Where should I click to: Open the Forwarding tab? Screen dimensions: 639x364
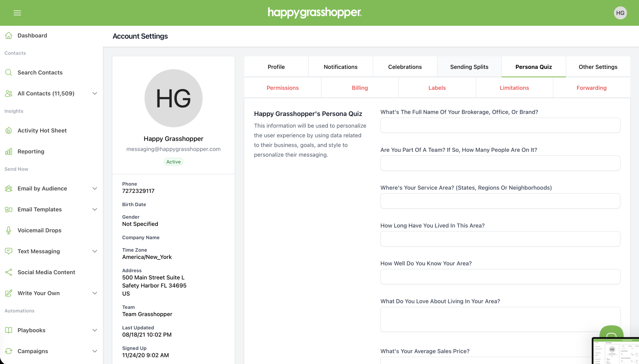[591, 88]
